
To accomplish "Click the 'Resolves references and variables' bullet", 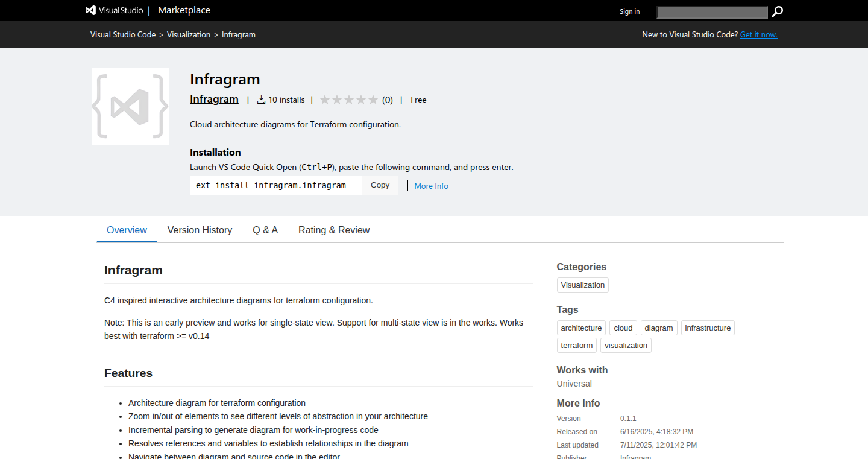I will [x=268, y=443].
